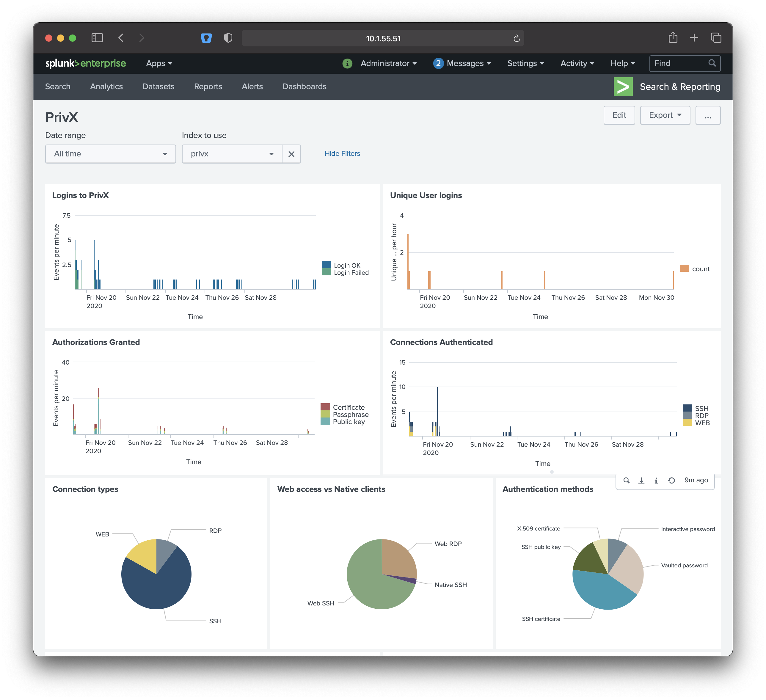
Task: Toggle the Safari sidebar icon
Action: (x=97, y=38)
